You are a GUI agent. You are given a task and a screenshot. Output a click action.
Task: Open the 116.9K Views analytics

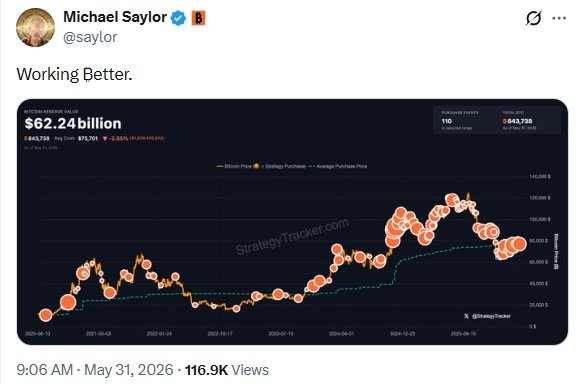pyautogui.click(x=227, y=370)
